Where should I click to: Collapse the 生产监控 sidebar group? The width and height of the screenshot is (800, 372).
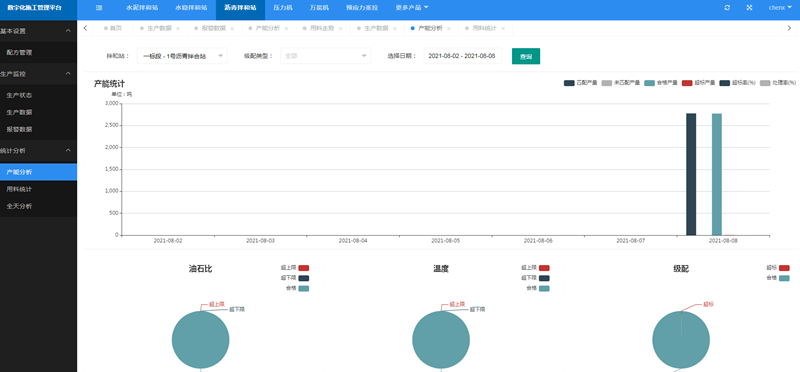click(38, 73)
